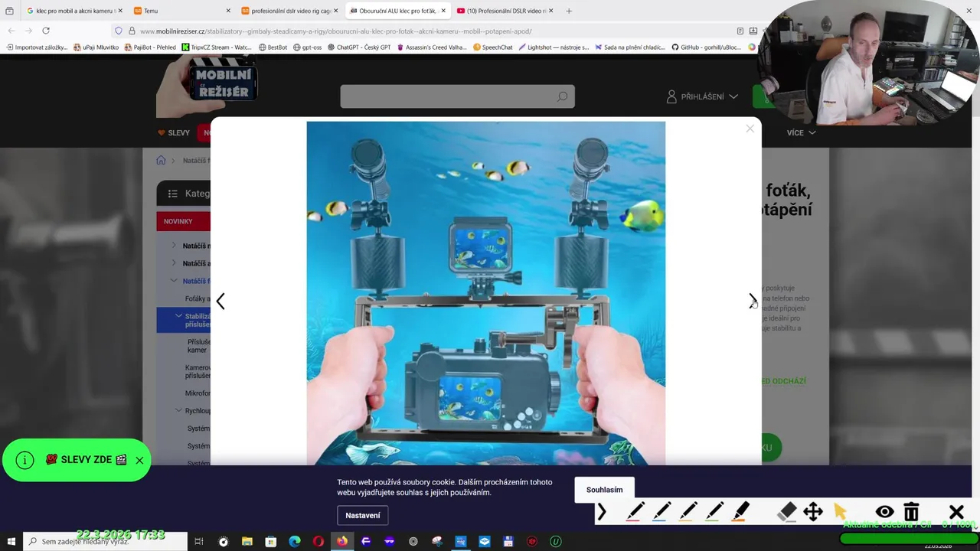Open Microsoft Store from the taskbar
Screen dimensions: 980x551
pos(270,542)
